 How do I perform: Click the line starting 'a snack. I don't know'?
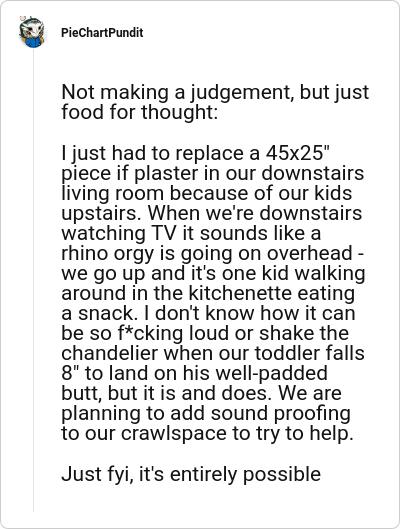pos(208,313)
